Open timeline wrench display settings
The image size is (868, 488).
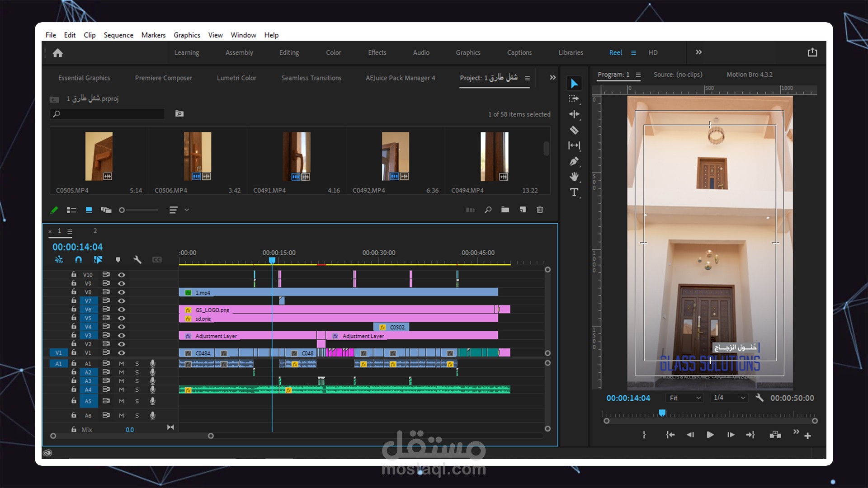point(137,260)
